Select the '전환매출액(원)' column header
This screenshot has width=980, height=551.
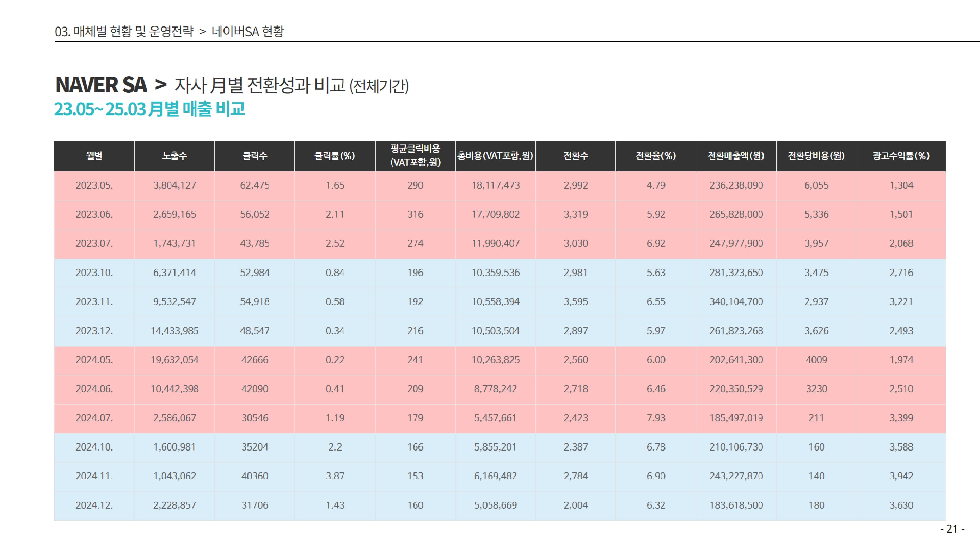[736, 156]
